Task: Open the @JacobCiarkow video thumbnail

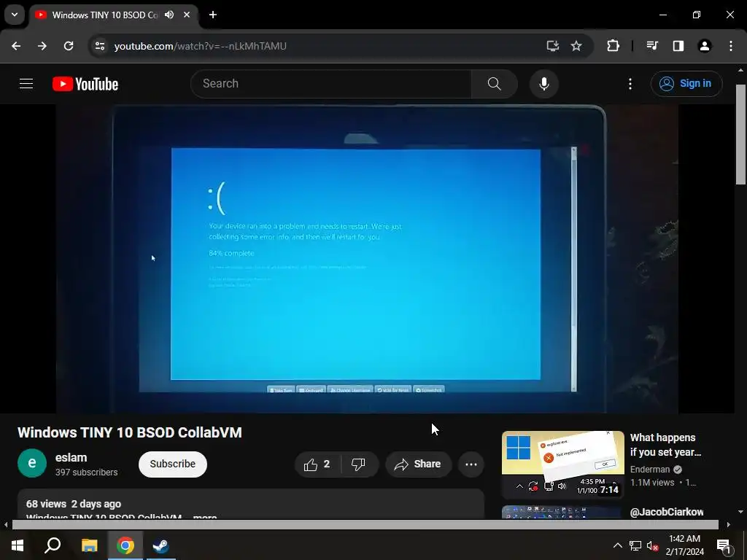Action: coord(562,513)
